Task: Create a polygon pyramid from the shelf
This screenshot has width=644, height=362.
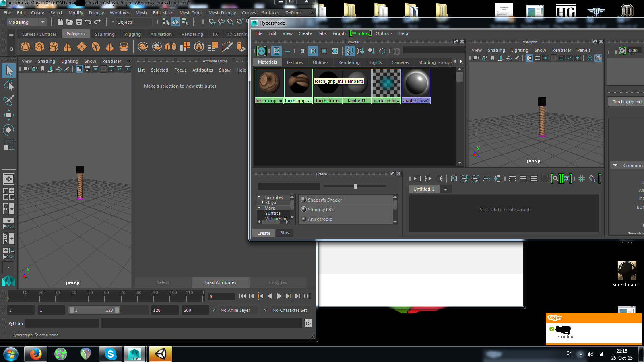Action: [x=110, y=47]
